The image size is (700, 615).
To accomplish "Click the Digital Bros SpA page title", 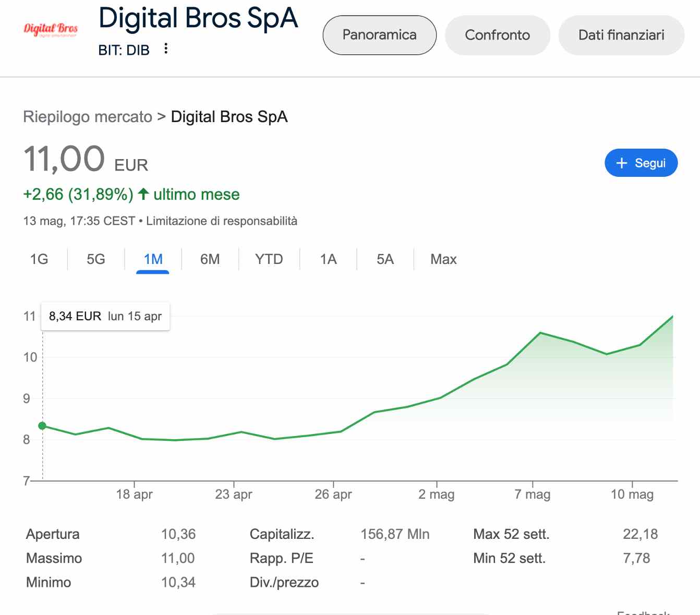I will click(198, 19).
